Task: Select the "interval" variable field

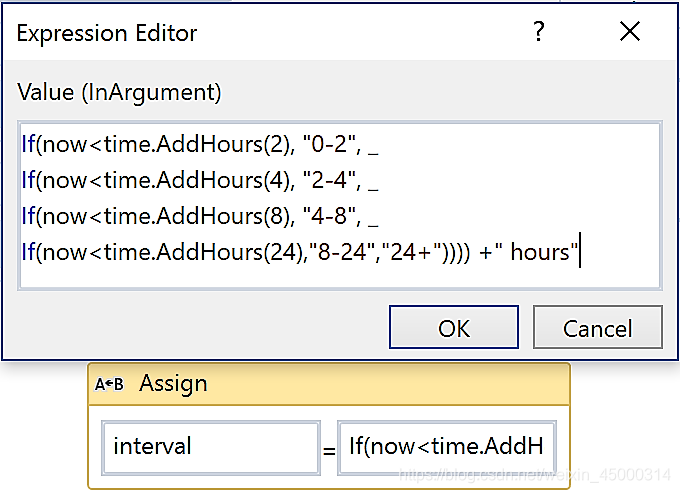Action: [x=211, y=446]
